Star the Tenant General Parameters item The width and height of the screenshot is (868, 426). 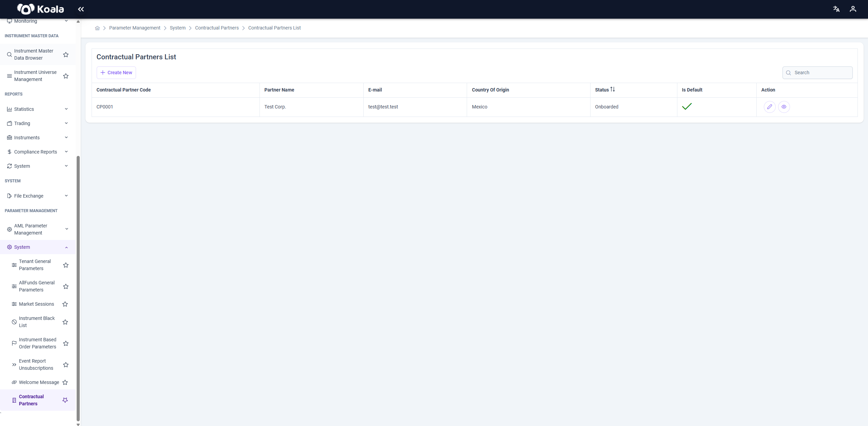[66, 265]
